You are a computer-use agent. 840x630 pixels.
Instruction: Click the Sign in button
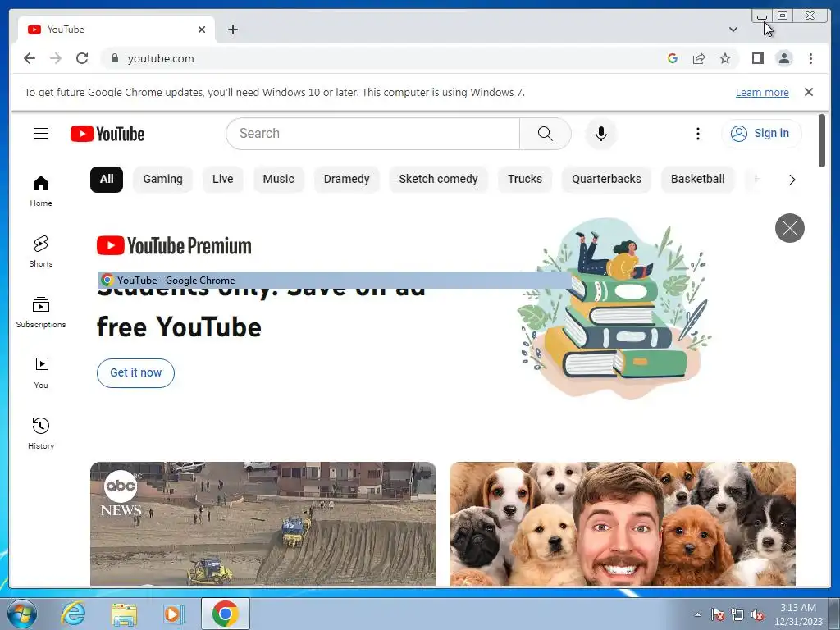click(x=761, y=134)
